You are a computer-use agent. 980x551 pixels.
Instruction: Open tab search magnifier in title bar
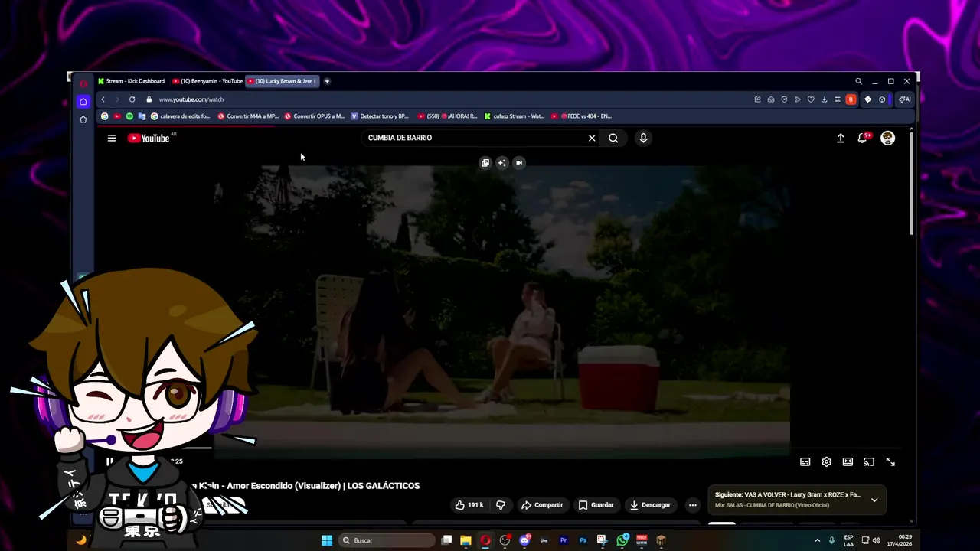point(858,81)
